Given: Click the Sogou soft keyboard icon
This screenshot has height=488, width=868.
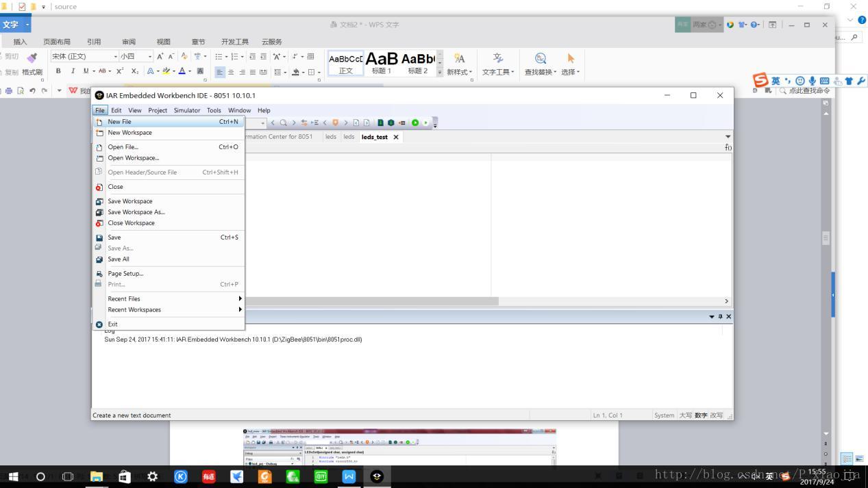Looking at the screenshot, I should click(824, 81).
